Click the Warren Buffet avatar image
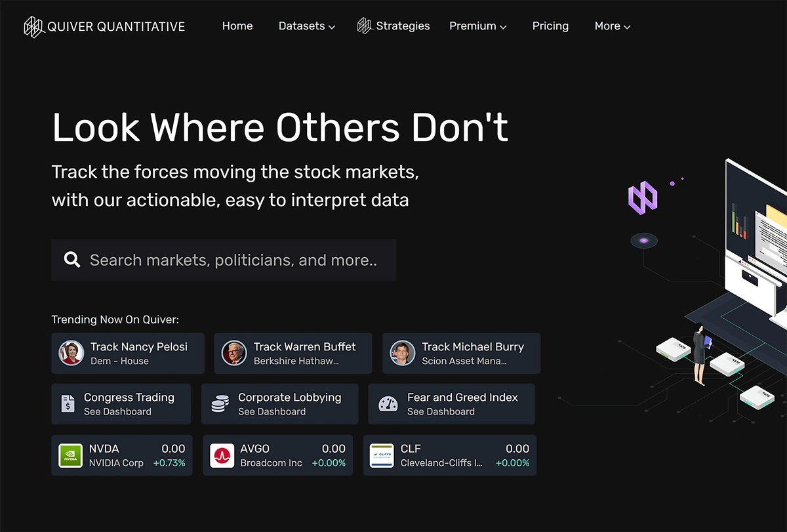 (233, 353)
